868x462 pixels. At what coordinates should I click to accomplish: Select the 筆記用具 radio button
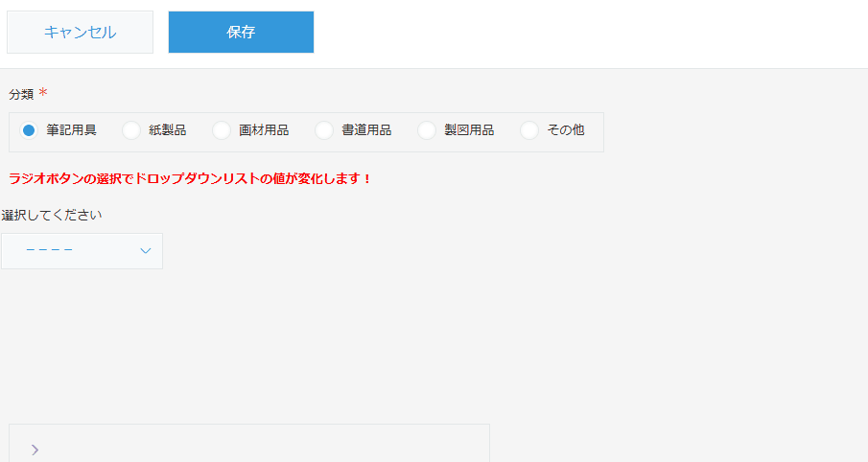tap(70, 130)
